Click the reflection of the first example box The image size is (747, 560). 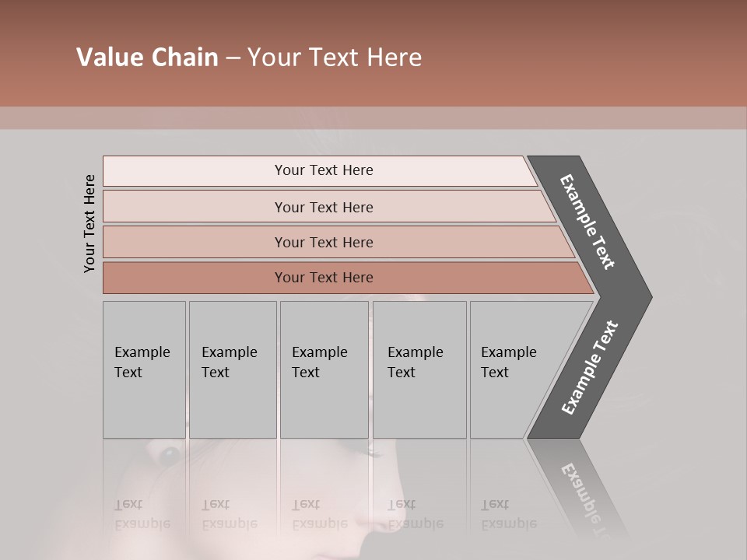[145, 491]
